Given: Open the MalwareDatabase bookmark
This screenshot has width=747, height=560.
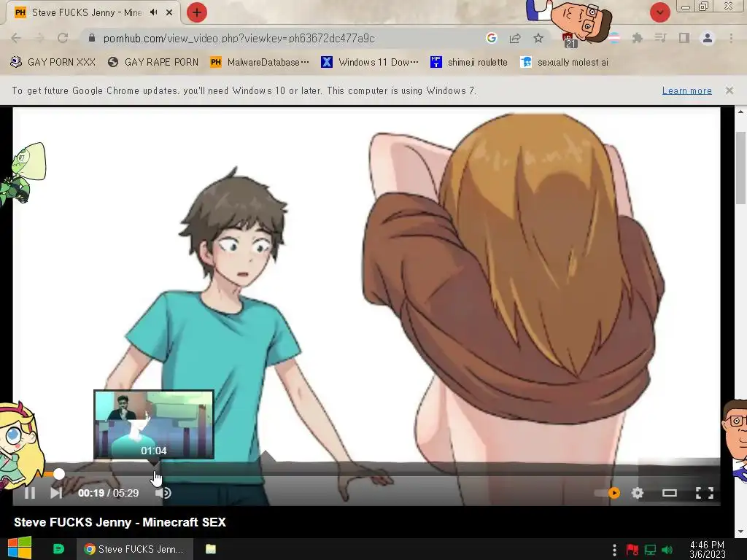Looking at the screenshot, I should point(260,62).
